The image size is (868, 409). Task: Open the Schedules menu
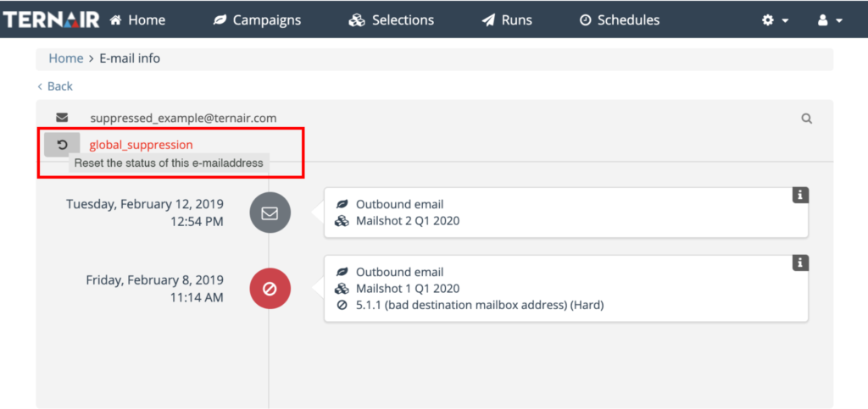[620, 19]
